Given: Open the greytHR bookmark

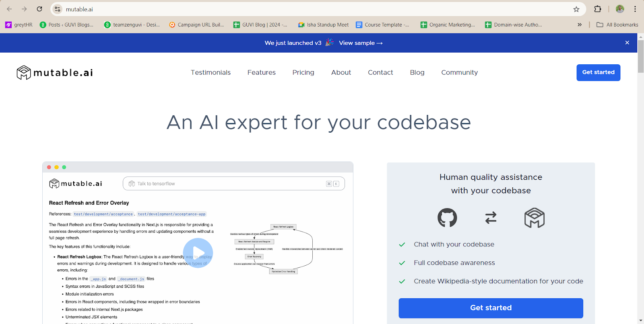Looking at the screenshot, I should 19,25.
